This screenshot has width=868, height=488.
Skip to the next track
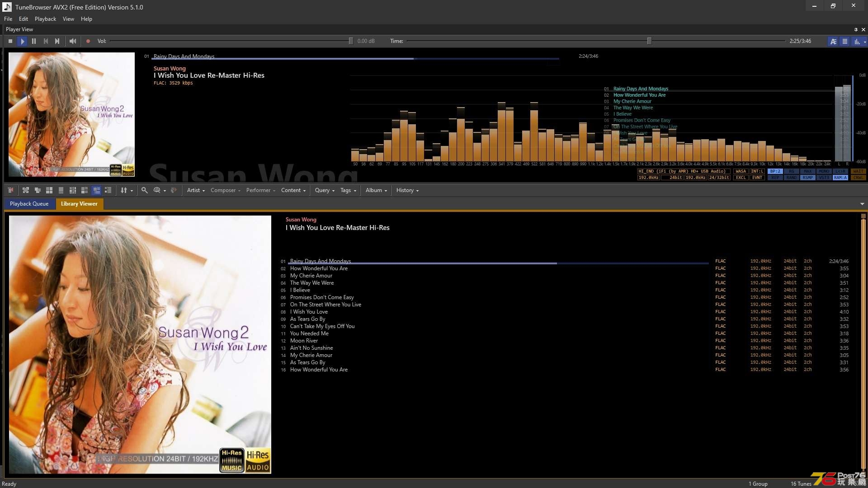pos(57,41)
